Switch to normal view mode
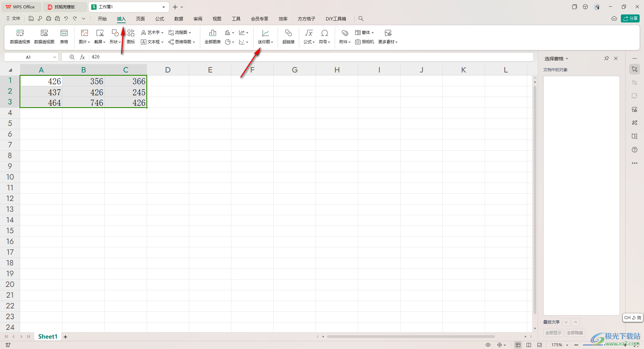This screenshot has height=349, width=644. click(518, 345)
